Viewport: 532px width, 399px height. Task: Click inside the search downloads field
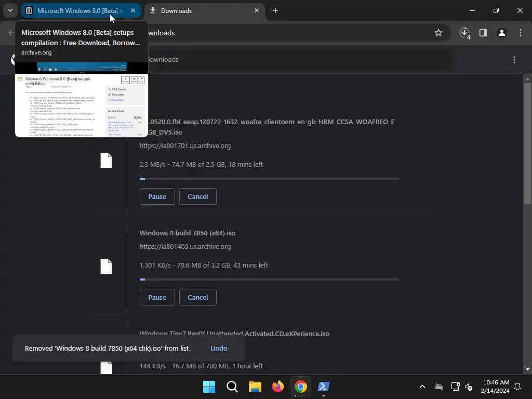(299, 60)
